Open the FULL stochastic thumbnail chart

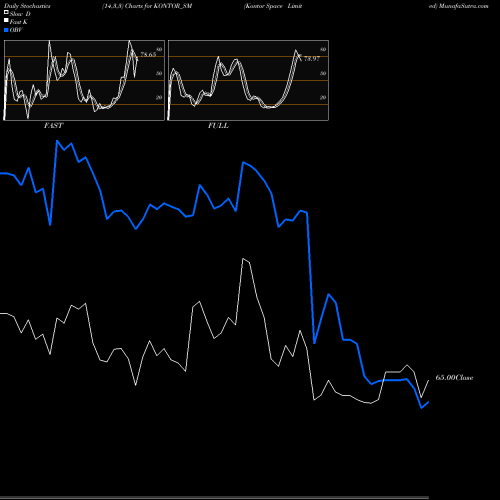248,80
